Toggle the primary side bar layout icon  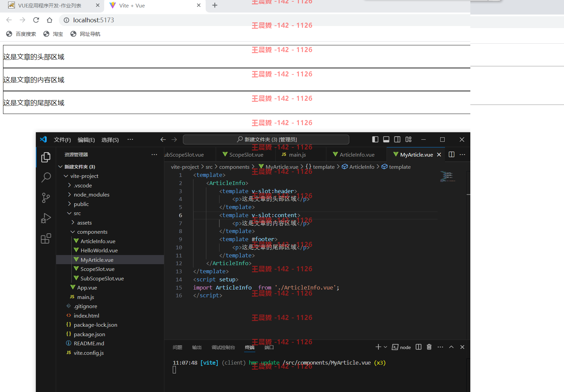(375, 139)
